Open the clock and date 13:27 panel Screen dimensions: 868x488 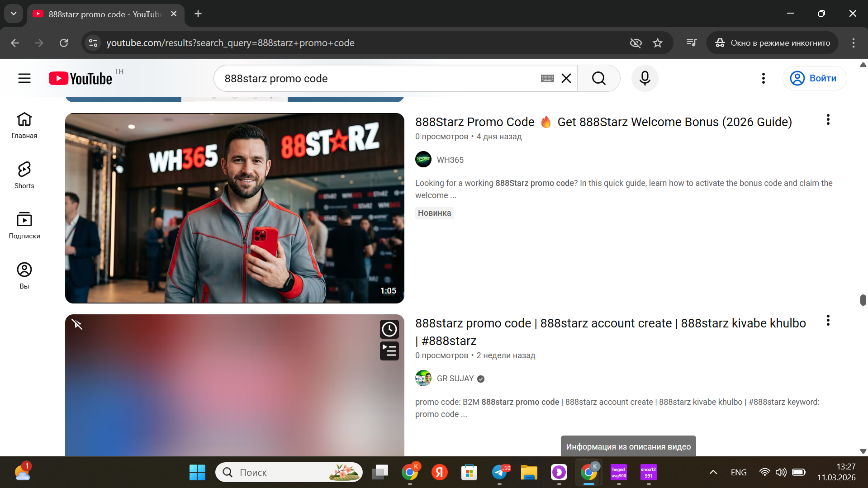(x=836, y=472)
